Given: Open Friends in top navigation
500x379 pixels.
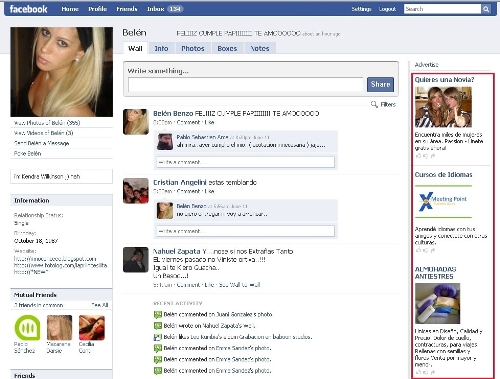Looking at the screenshot, I should pos(127,9).
